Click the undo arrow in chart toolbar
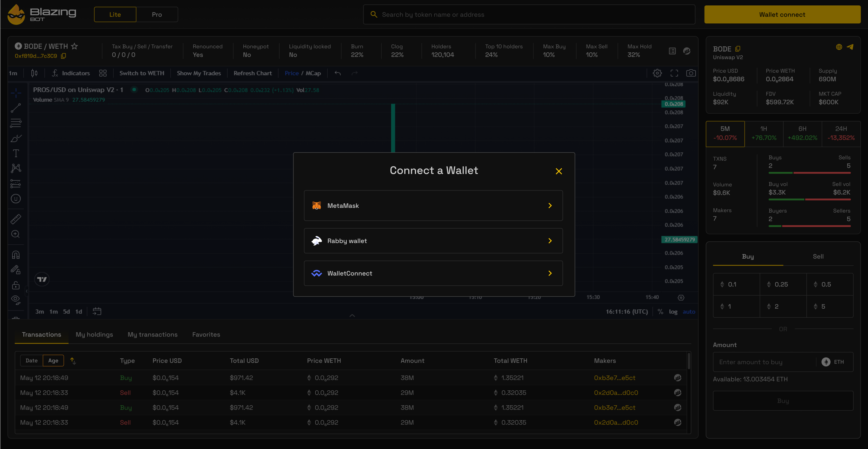The width and height of the screenshot is (868, 449). [x=338, y=73]
